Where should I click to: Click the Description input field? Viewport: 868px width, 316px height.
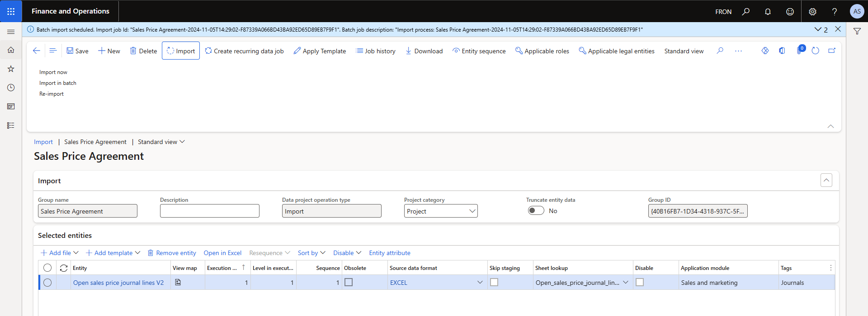209,211
